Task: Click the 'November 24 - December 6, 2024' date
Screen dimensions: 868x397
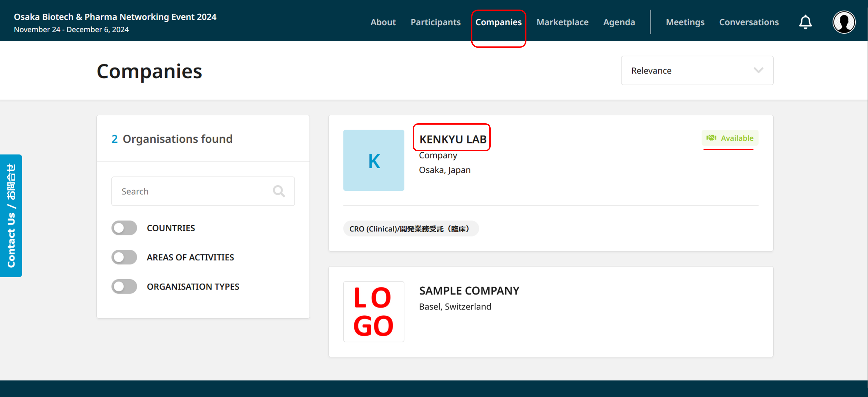Action: pos(71,30)
